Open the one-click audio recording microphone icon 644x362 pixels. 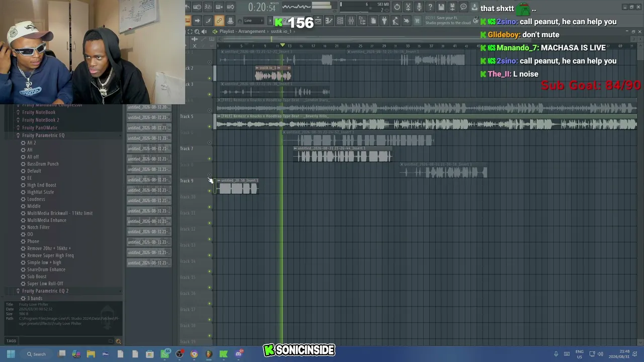tap(419, 7)
